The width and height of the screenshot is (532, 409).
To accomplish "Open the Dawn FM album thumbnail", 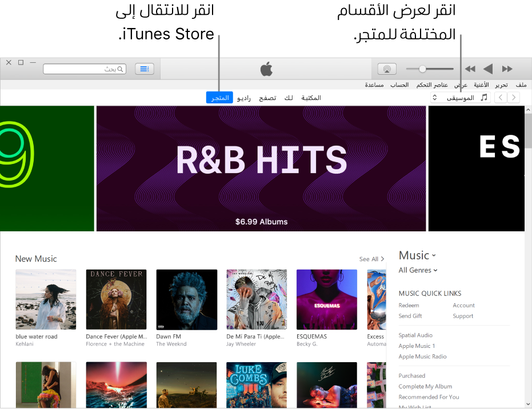I will tap(186, 299).
